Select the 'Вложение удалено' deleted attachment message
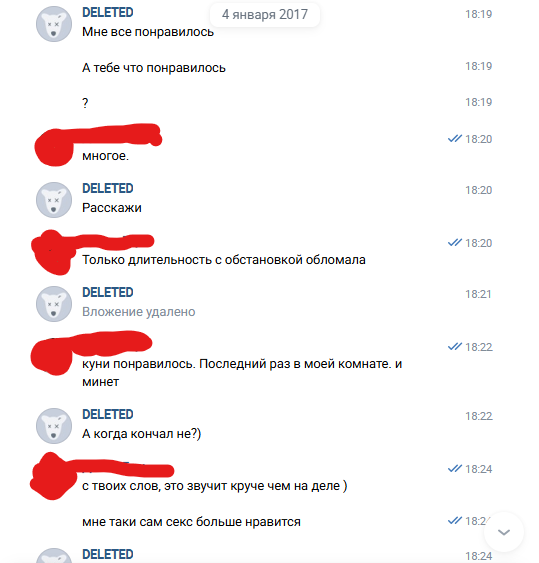This screenshot has width=539, height=563. pos(139,312)
